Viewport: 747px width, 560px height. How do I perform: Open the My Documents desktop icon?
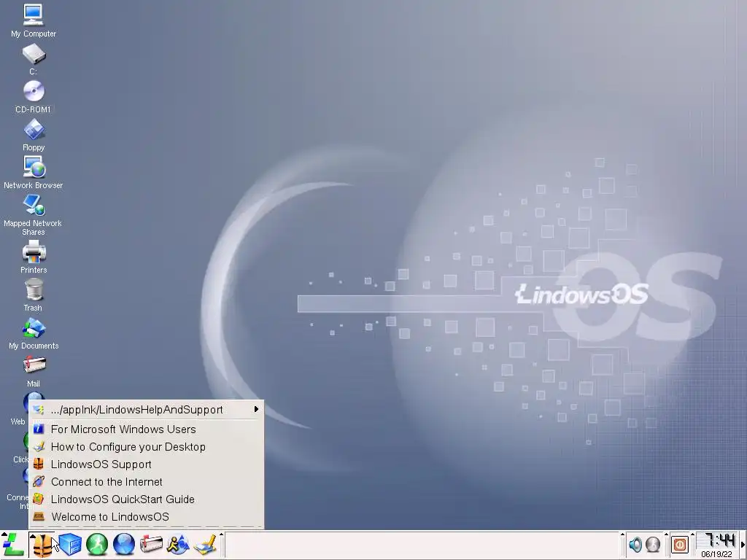(x=34, y=333)
